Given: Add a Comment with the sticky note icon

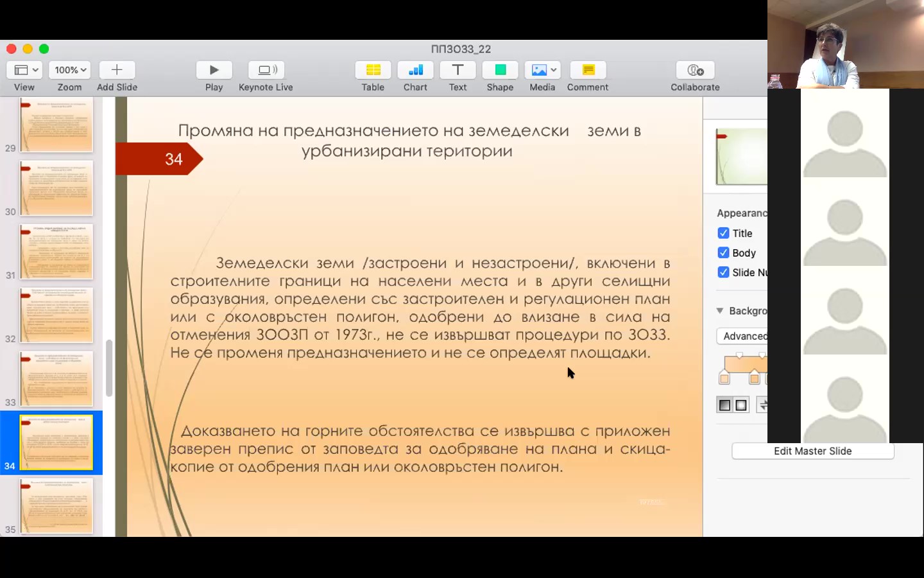Looking at the screenshot, I should pyautogui.click(x=588, y=70).
